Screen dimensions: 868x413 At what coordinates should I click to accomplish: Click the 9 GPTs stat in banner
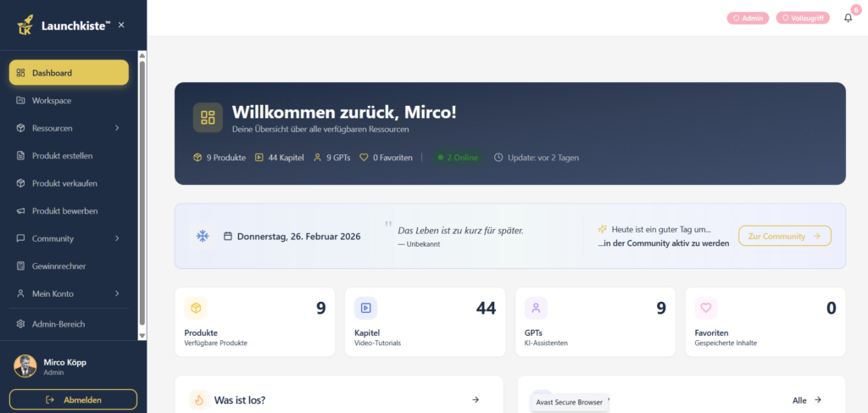331,158
